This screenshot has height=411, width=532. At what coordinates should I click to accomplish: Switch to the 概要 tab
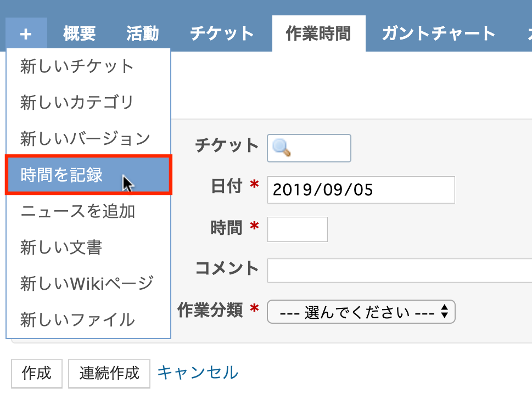pos(80,33)
